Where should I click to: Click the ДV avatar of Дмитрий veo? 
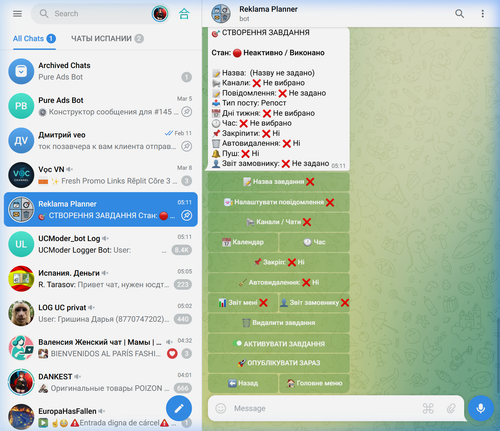[x=21, y=141]
